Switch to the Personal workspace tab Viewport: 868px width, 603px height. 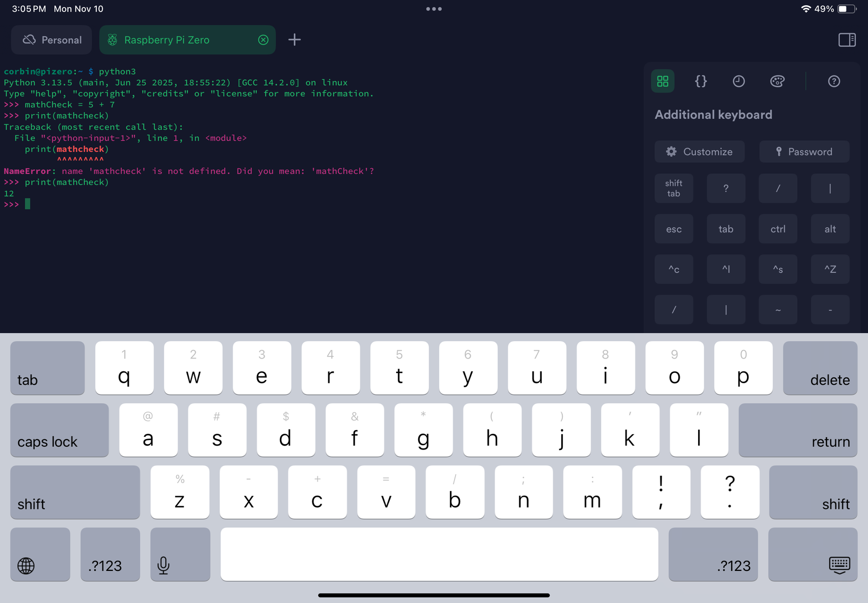point(51,39)
